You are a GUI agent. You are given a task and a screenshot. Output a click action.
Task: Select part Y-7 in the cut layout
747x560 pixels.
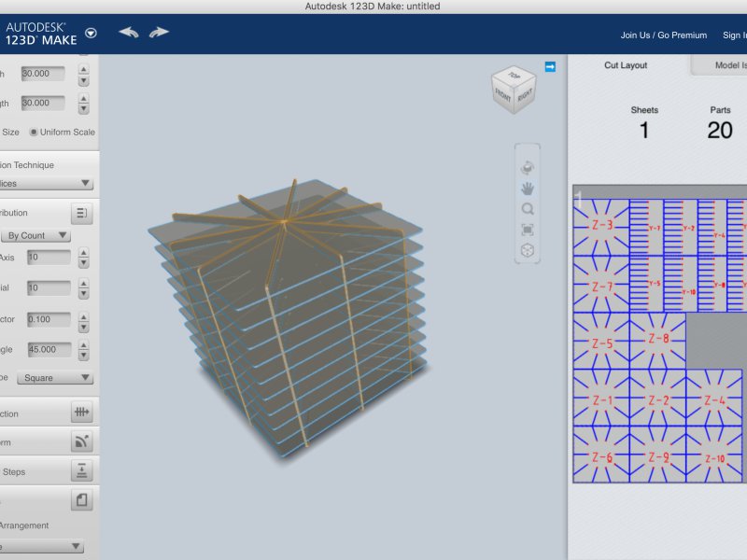(646, 228)
